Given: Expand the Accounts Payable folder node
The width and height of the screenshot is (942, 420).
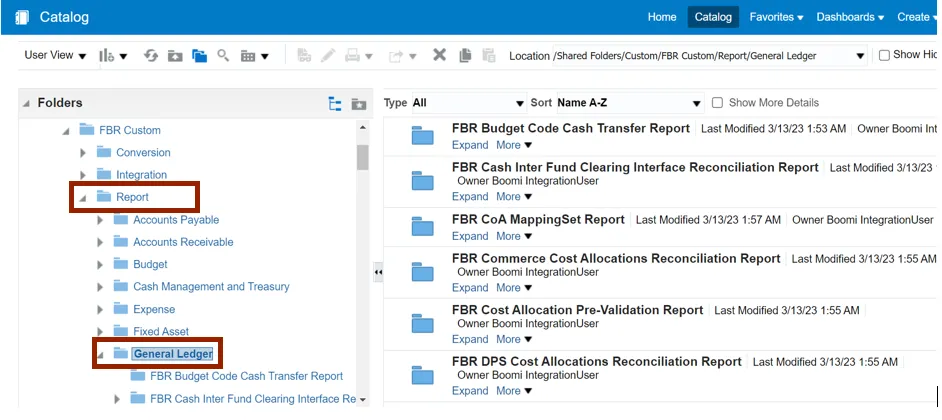Looking at the screenshot, I should click(100, 220).
